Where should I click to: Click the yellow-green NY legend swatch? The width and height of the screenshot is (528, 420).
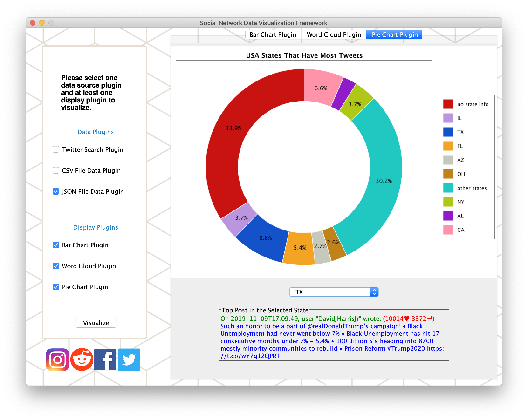[448, 202]
